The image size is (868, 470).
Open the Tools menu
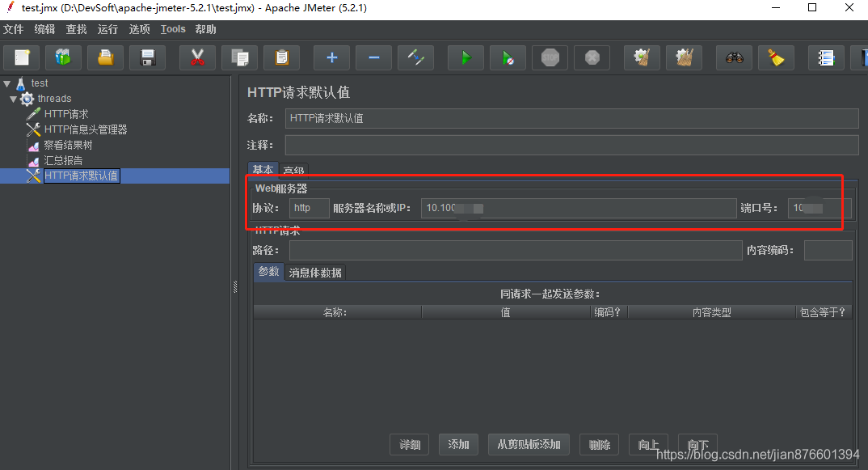click(x=172, y=29)
